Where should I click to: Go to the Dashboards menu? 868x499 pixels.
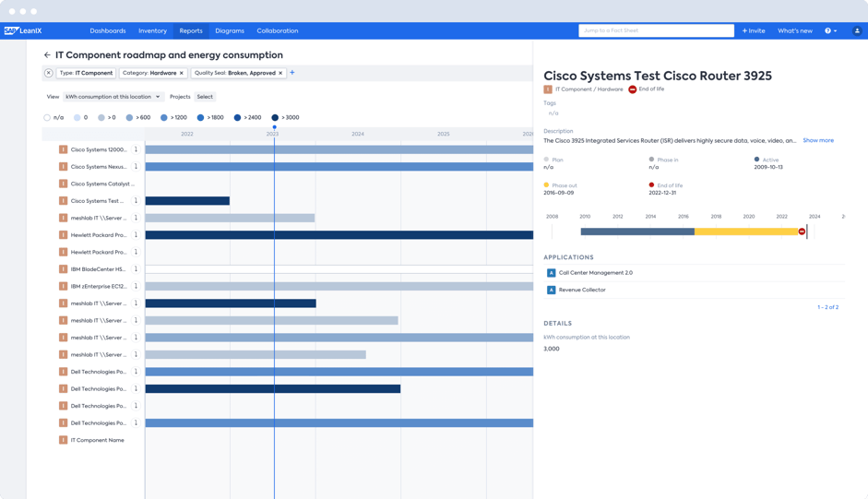click(108, 30)
